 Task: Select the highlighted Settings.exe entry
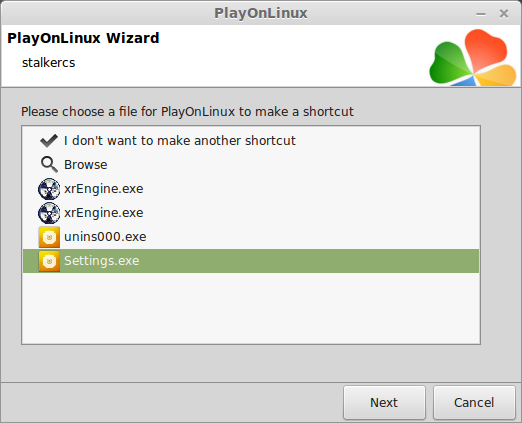tap(251, 261)
